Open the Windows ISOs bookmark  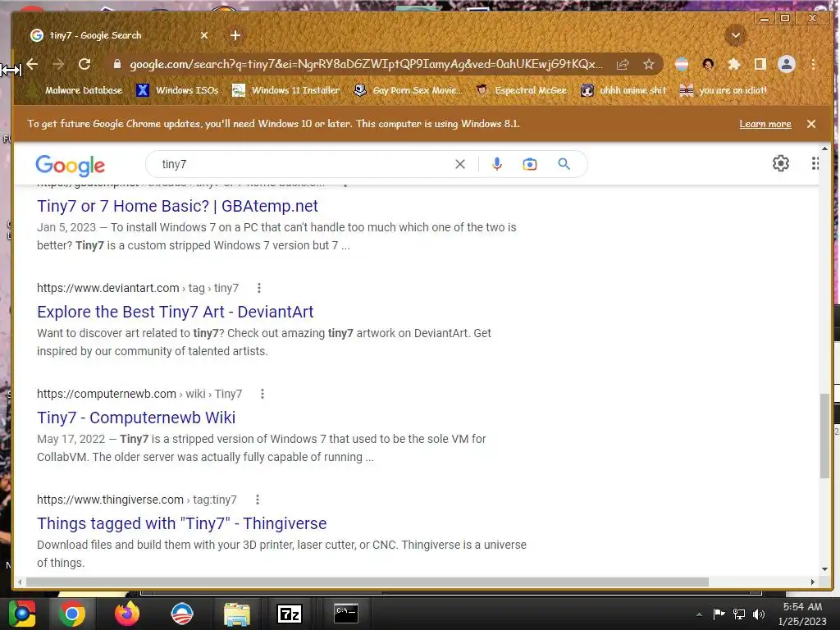(x=178, y=90)
